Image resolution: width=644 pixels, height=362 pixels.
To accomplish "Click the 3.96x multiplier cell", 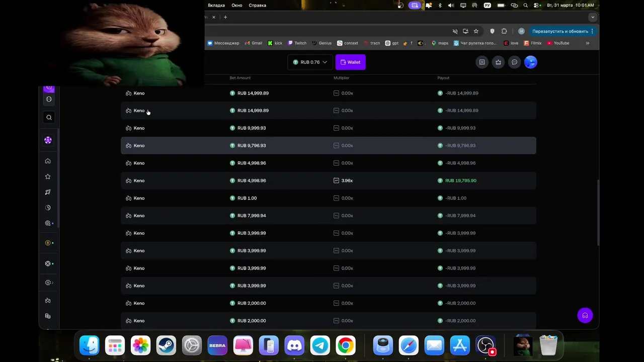I will coord(343,180).
